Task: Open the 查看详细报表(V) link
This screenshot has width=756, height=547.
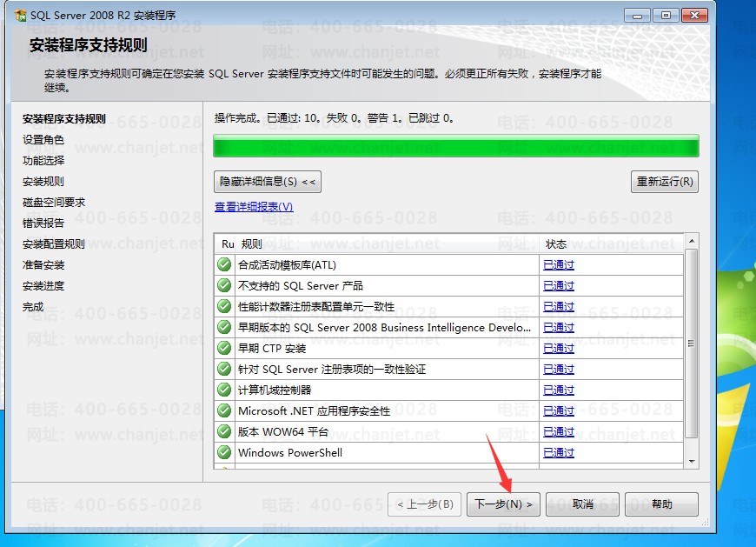Action: pyautogui.click(x=254, y=206)
